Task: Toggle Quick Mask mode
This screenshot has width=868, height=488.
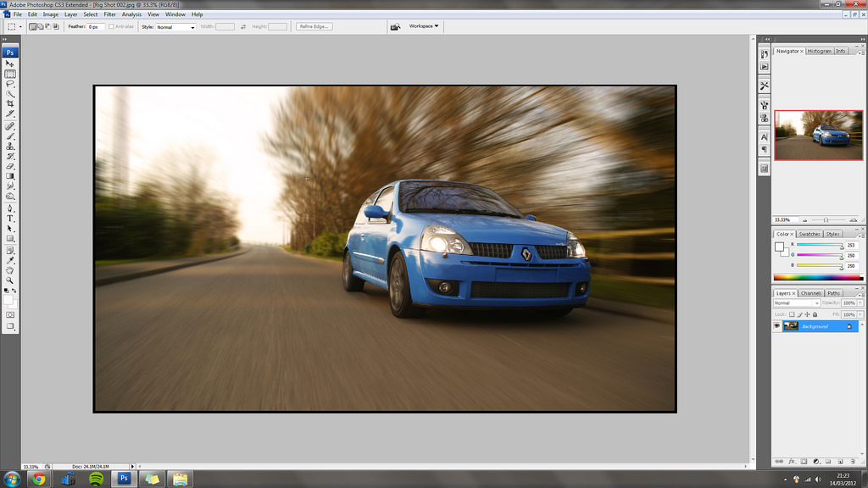Action: (10, 314)
